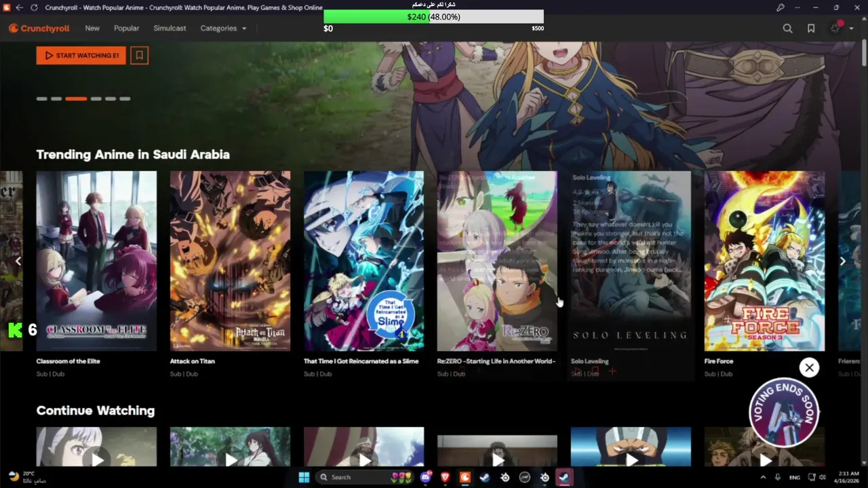Close the Voting Ends Soon badge
Image resolution: width=868 pixels, height=488 pixels.
809,367
